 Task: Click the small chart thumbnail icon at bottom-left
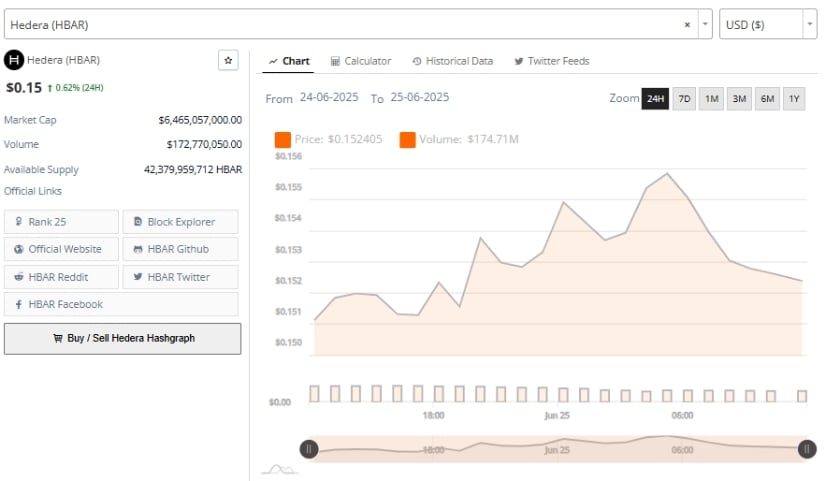[280, 468]
